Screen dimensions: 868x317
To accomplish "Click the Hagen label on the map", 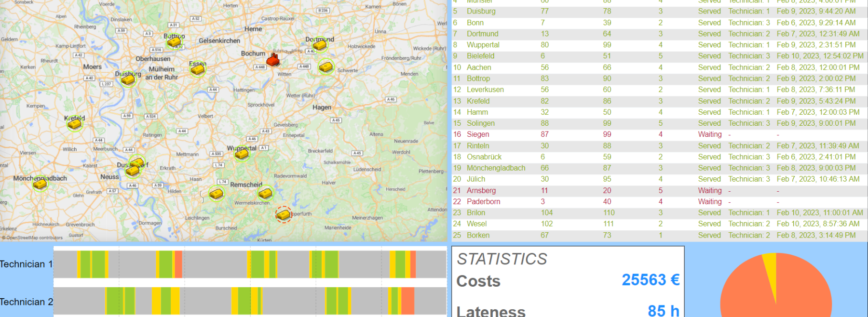I will pos(322,107).
